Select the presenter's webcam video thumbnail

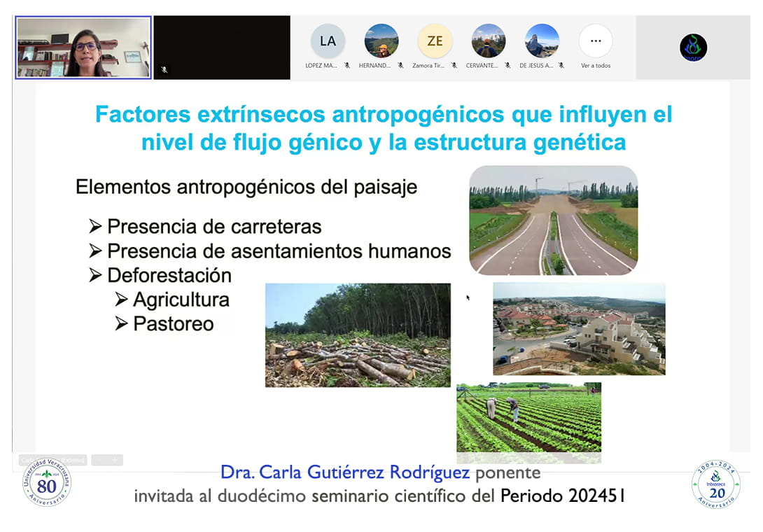83,48
